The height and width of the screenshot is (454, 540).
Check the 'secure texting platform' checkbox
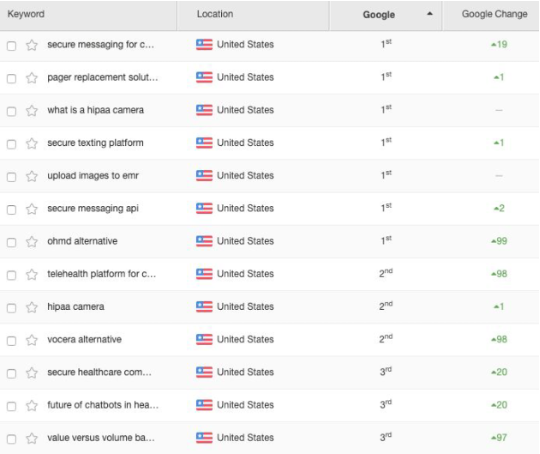click(11, 144)
